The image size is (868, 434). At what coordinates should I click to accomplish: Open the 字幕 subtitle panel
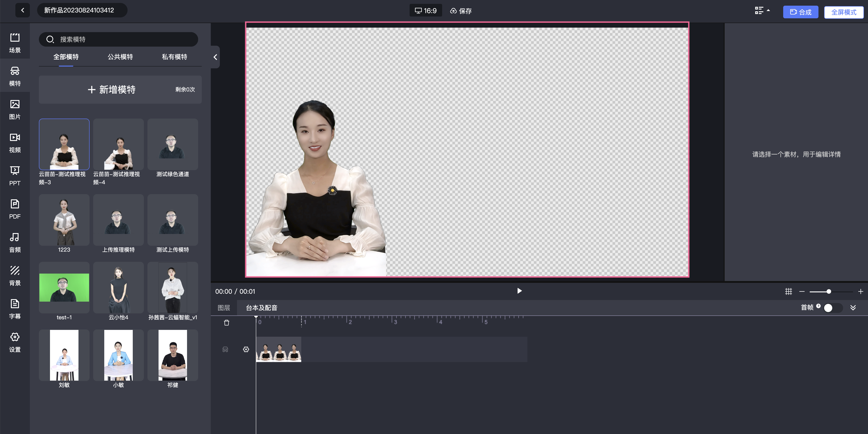tap(15, 309)
